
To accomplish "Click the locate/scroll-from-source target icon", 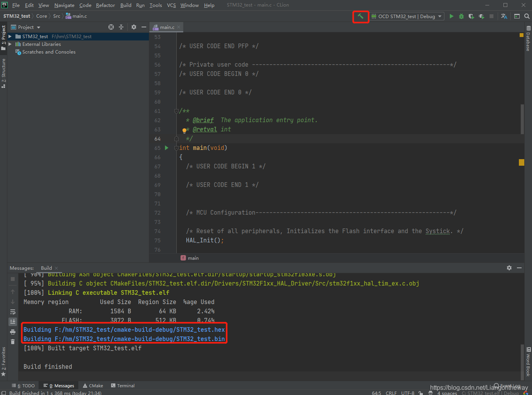I will point(111,27).
